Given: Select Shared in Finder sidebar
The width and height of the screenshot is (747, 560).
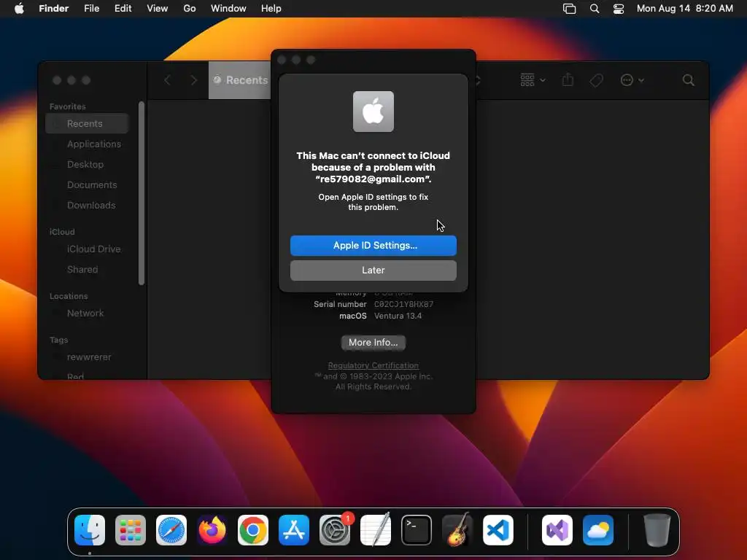Looking at the screenshot, I should [88, 270].
